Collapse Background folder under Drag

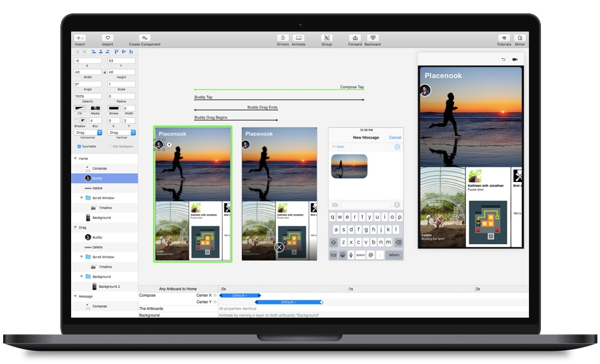click(x=81, y=276)
